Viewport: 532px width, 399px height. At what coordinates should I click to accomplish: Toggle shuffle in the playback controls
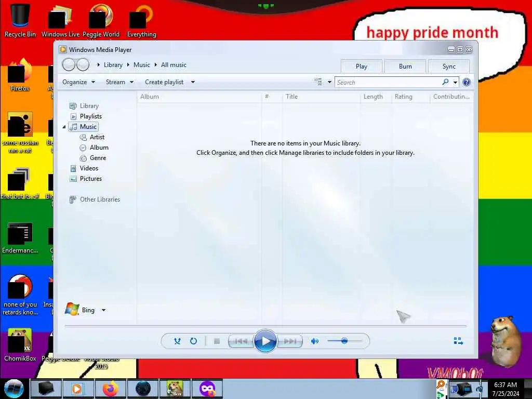point(177,341)
